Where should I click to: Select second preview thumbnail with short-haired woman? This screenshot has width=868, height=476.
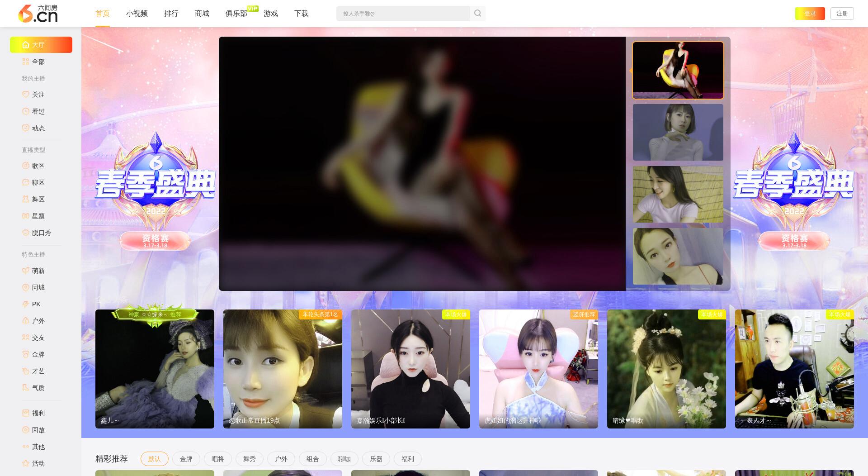tap(678, 132)
